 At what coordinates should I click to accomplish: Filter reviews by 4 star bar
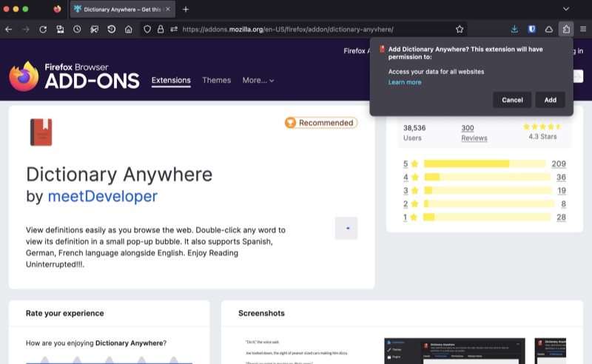[x=487, y=177]
